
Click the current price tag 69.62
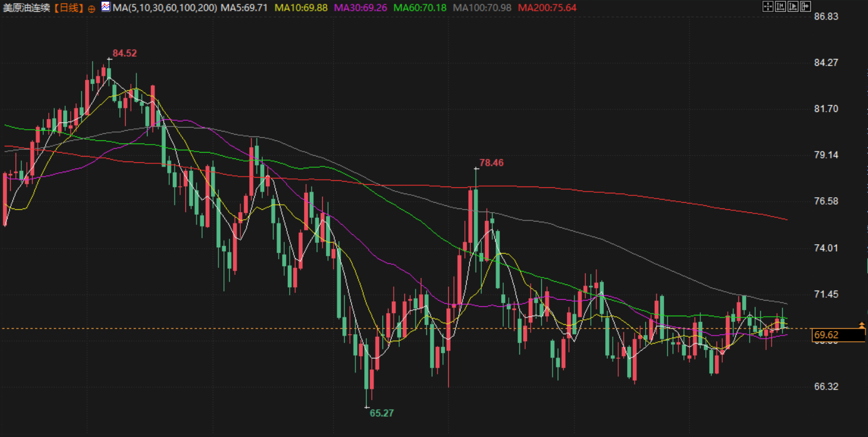point(827,336)
